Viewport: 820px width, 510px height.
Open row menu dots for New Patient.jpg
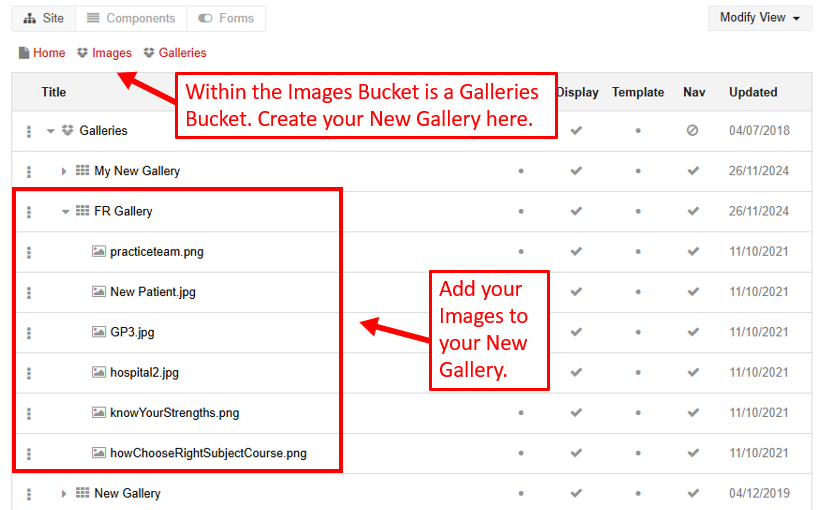[29, 292]
